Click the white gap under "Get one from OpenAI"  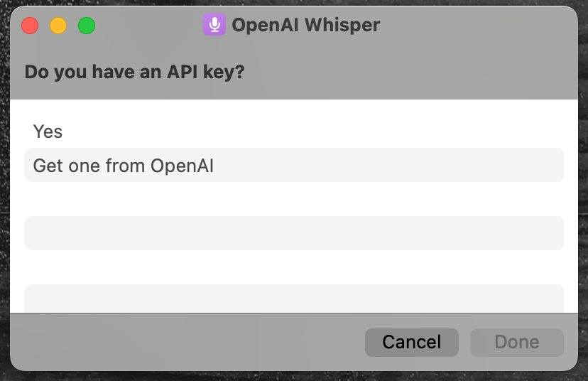click(294, 199)
